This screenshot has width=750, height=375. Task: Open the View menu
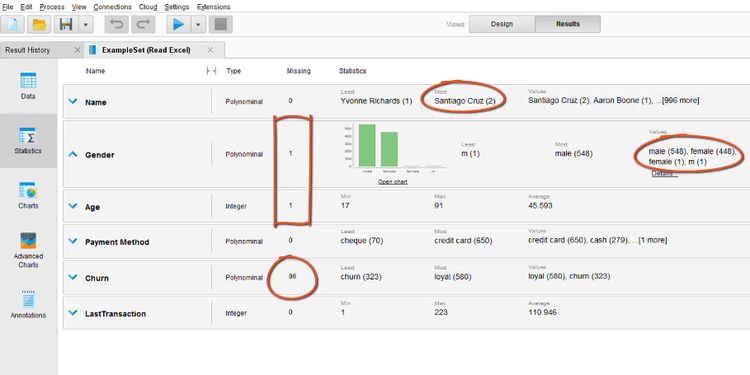[x=79, y=7]
